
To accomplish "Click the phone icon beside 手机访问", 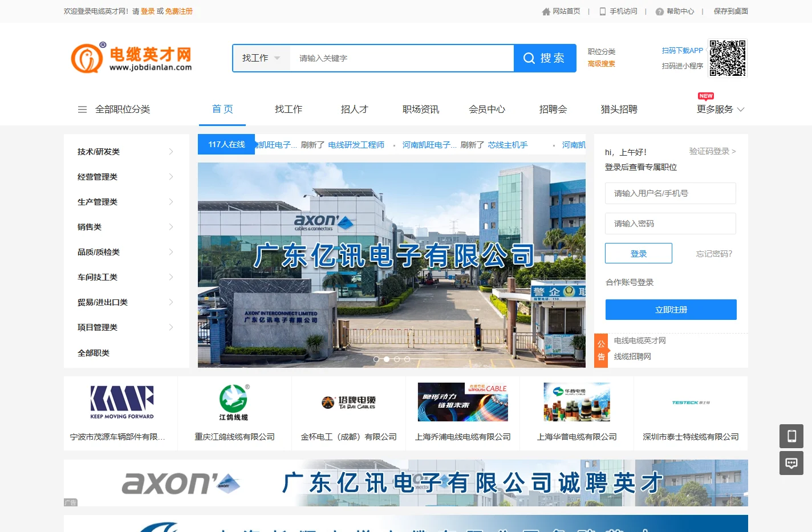I will click(603, 11).
